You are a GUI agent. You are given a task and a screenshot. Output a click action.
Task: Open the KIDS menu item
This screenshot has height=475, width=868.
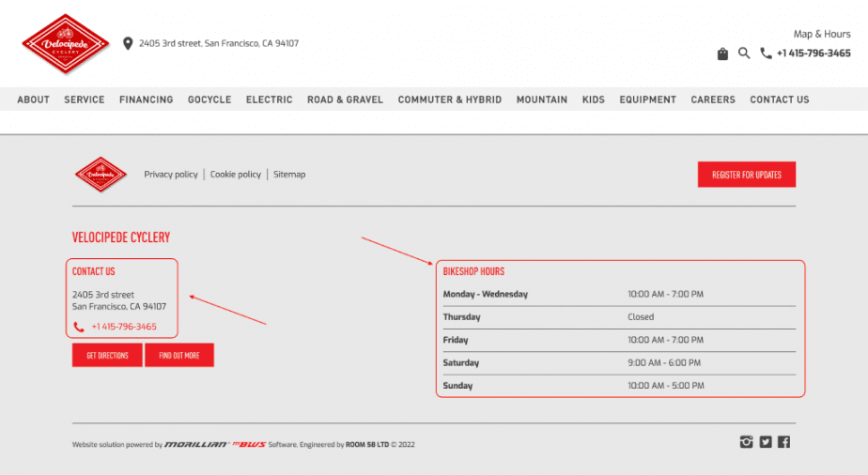tap(594, 100)
